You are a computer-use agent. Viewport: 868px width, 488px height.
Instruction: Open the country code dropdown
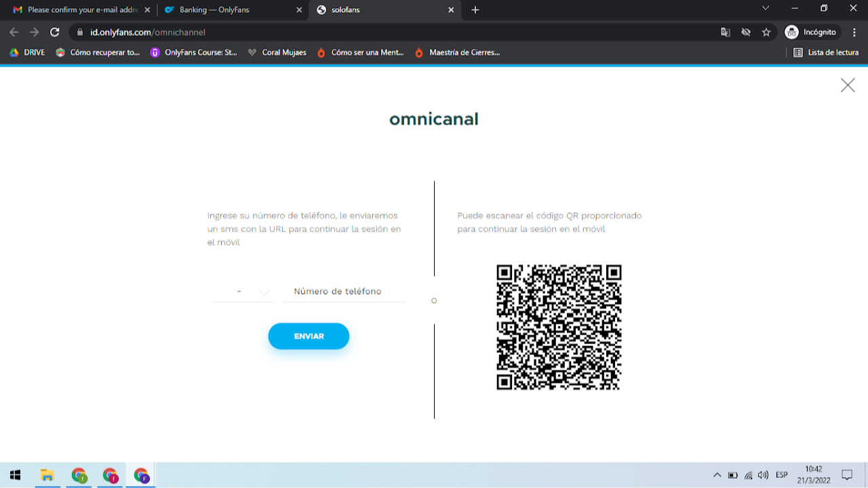242,292
